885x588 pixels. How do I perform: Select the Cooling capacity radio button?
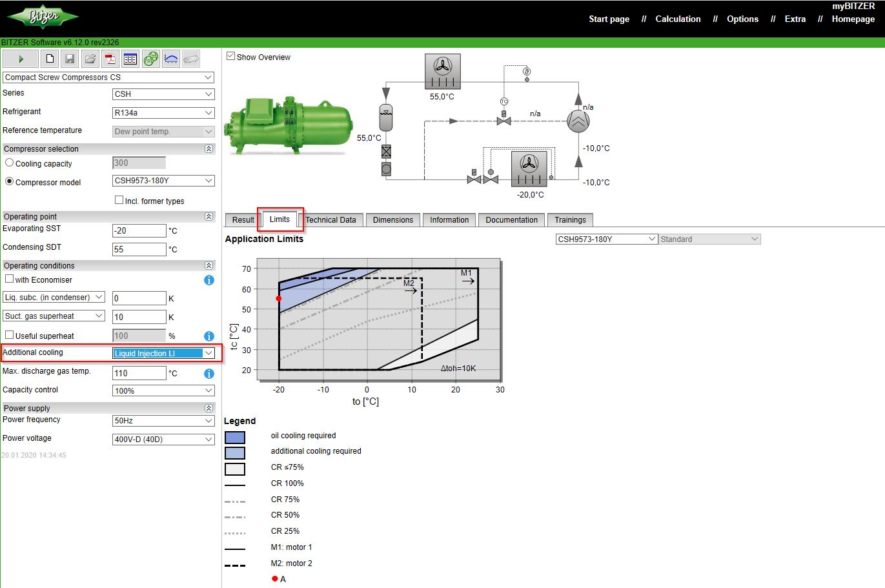pyautogui.click(x=8, y=163)
